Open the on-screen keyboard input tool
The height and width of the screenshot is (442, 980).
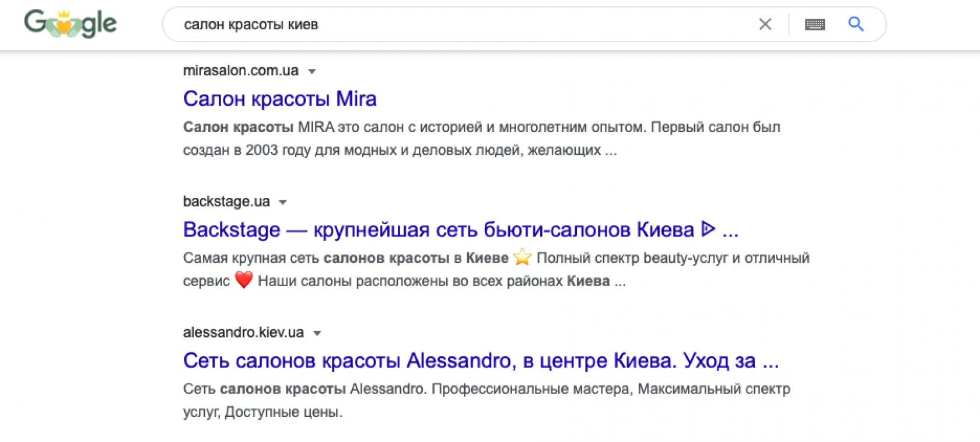point(814,25)
